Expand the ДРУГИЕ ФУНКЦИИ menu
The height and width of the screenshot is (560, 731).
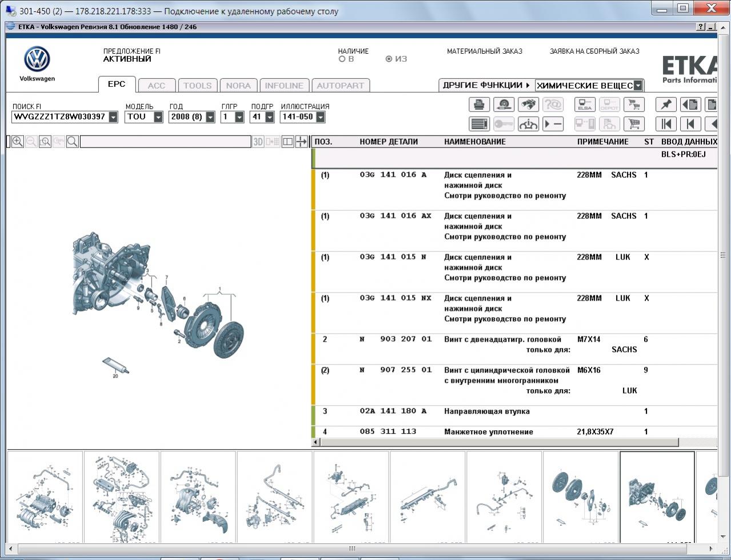click(486, 85)
